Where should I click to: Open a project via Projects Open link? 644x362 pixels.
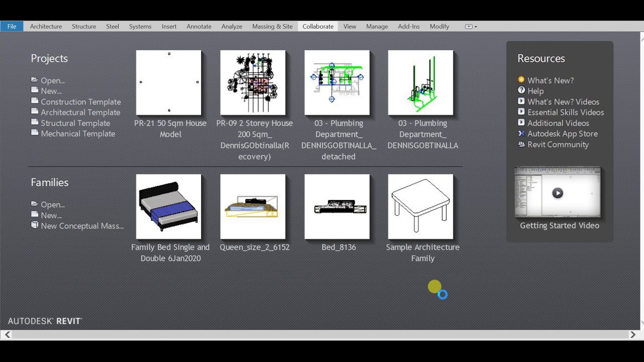(53, 80)
